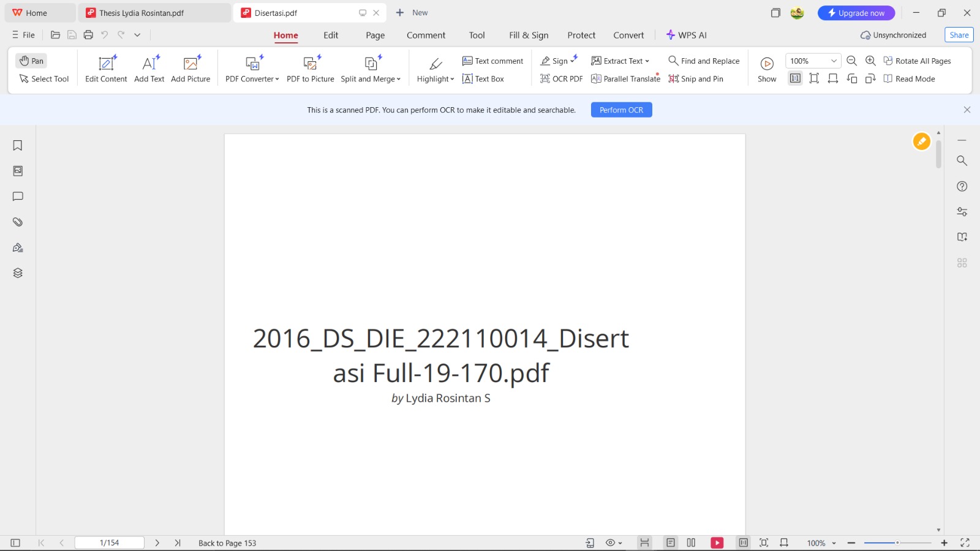Expand the Highlight dropdown arrow

pos(452,79)
